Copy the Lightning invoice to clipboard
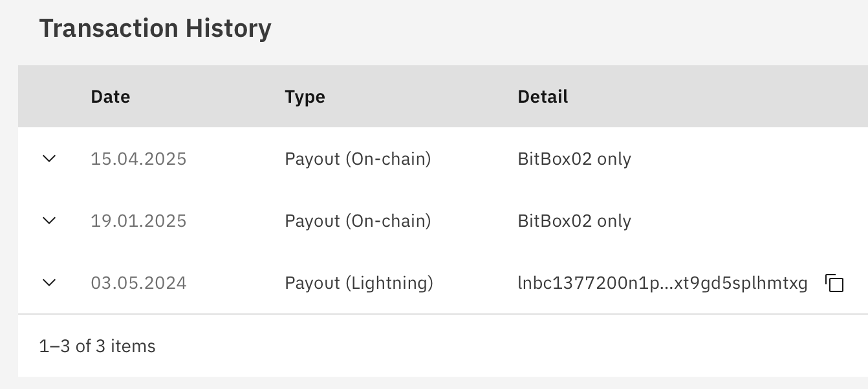 click(x=834, y=283)
